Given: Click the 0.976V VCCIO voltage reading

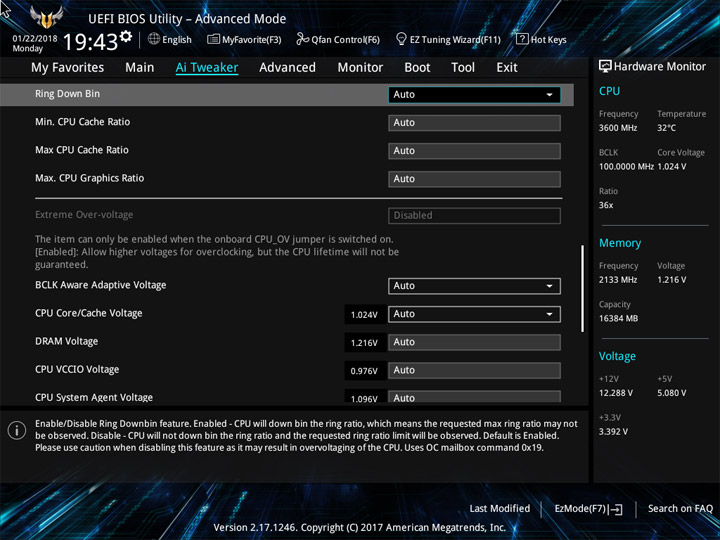Looking at the screenshot, I should [x=364, y=371].
